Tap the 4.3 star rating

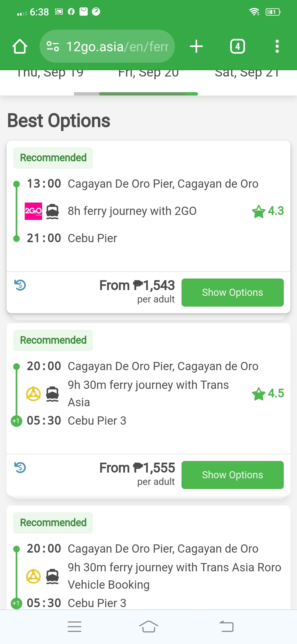268,211
